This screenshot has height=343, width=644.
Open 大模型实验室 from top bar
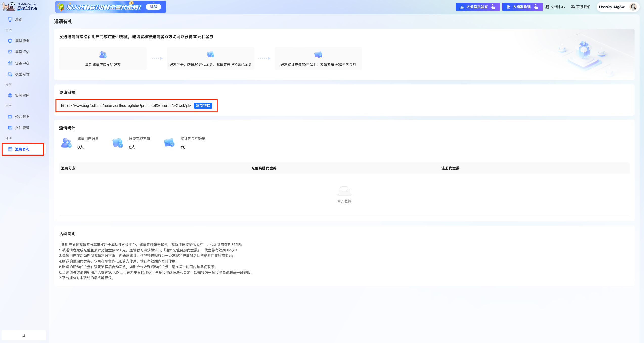477,7
